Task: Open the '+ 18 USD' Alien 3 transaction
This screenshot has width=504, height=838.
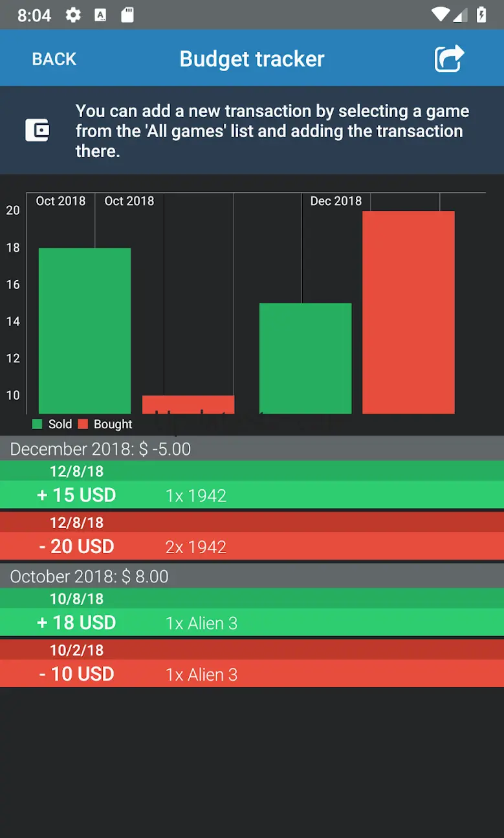Action: [252, 612]
